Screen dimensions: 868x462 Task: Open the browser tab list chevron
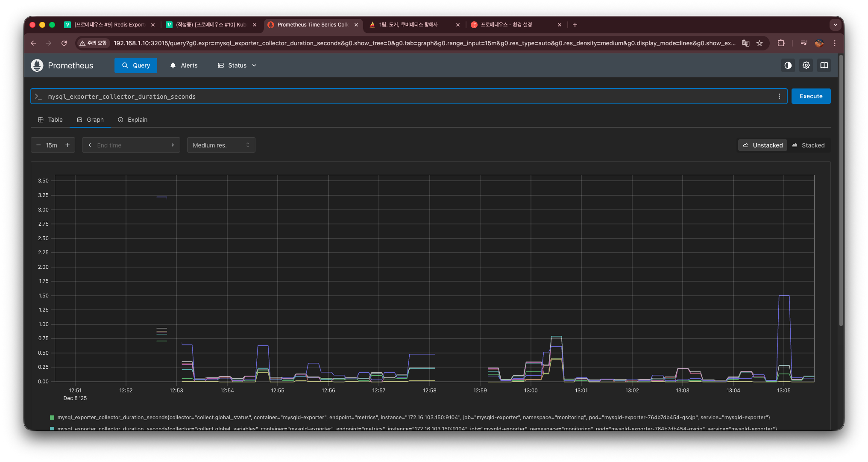pyautogui.click(x=835, y=25)
